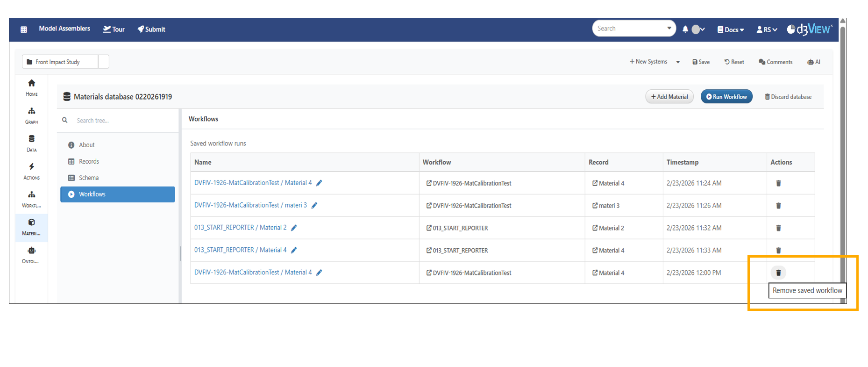This screenshot has height=367, width=868.
Task: Open the apps grid icon
Action: [x=24, y=29]
